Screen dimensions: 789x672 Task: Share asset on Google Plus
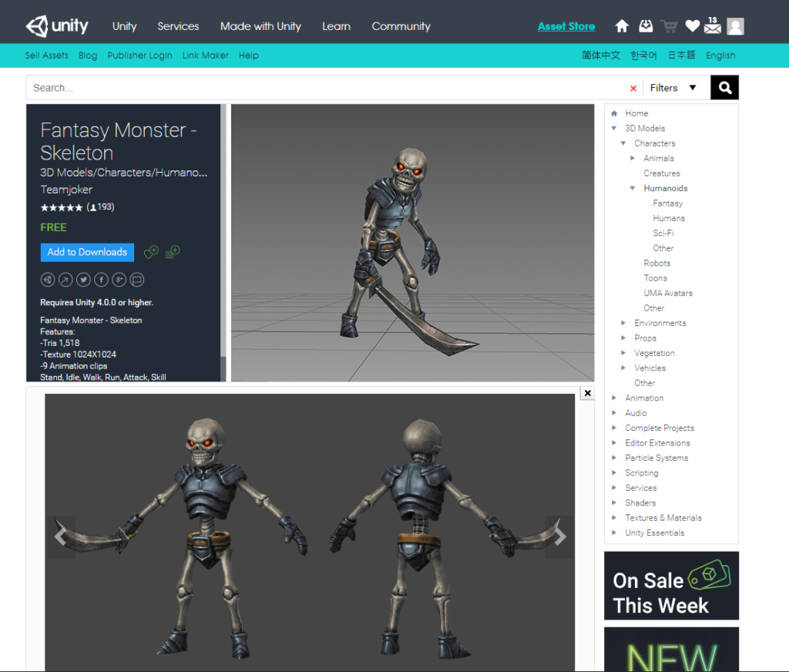point(119,280)
